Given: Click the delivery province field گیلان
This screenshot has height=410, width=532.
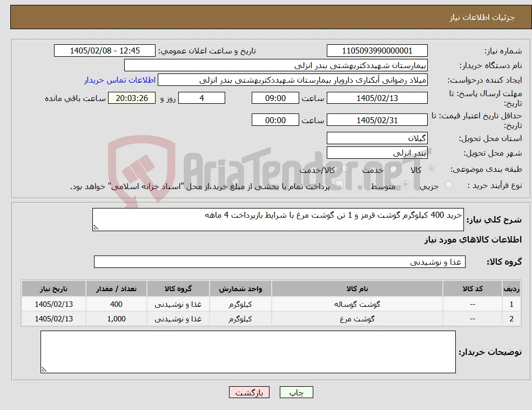Looking at the screenshot, I should pyautogui.click(x=377, y=138).
